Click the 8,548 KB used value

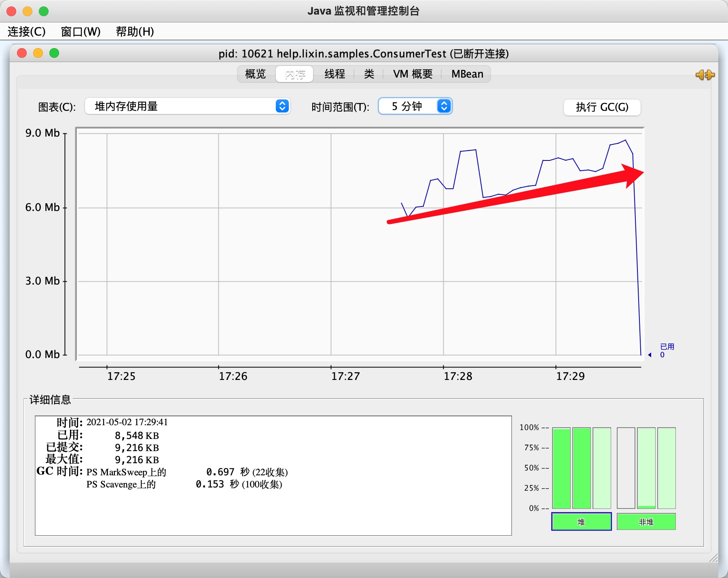pos(137,435)
